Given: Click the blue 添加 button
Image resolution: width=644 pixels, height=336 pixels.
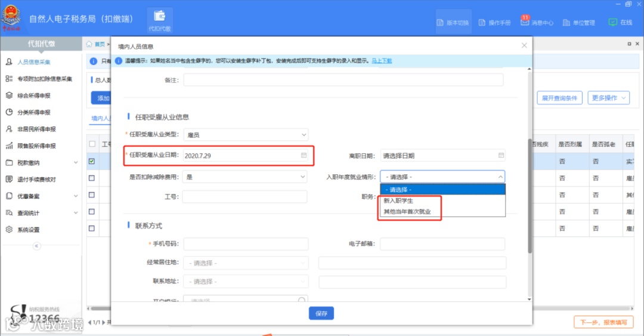Looking at the screenshot, I should (x=101, y=98).
